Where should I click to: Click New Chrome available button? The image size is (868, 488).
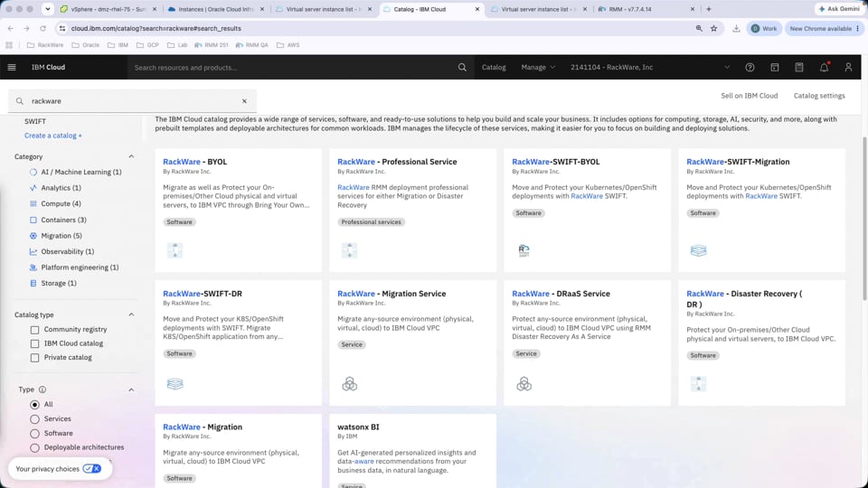[x=825, y=28]
